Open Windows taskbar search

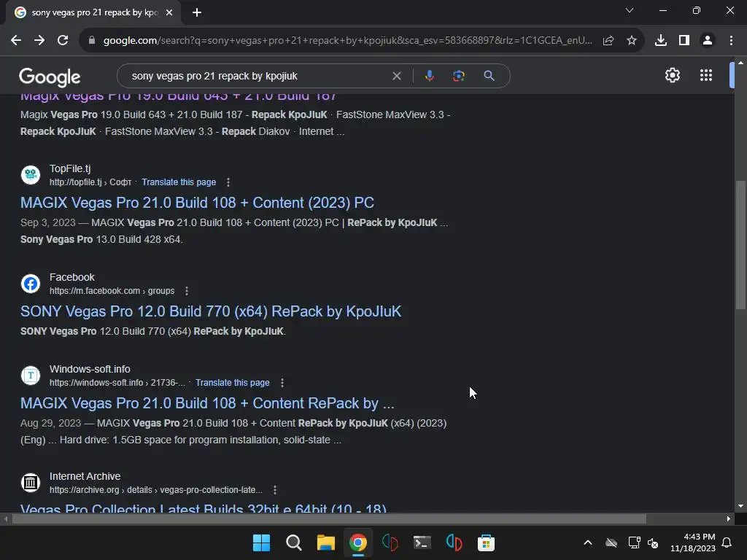(x=293, y=542)
